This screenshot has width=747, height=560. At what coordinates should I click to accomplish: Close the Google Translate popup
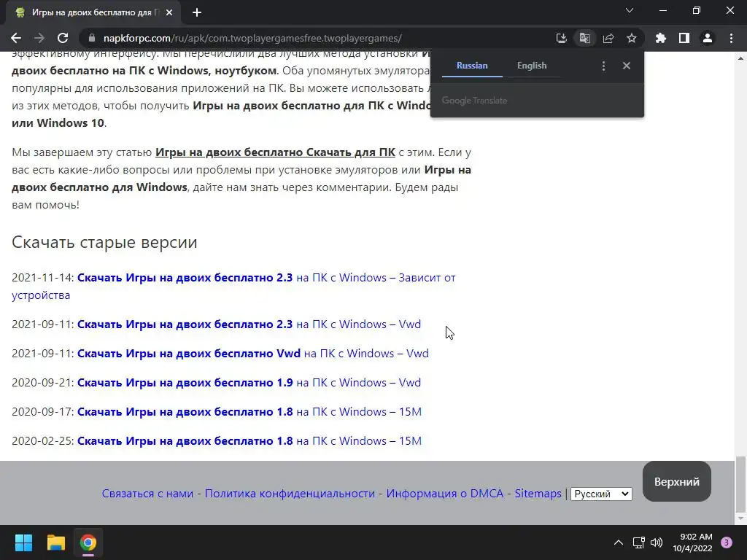(x=627, y=66)
